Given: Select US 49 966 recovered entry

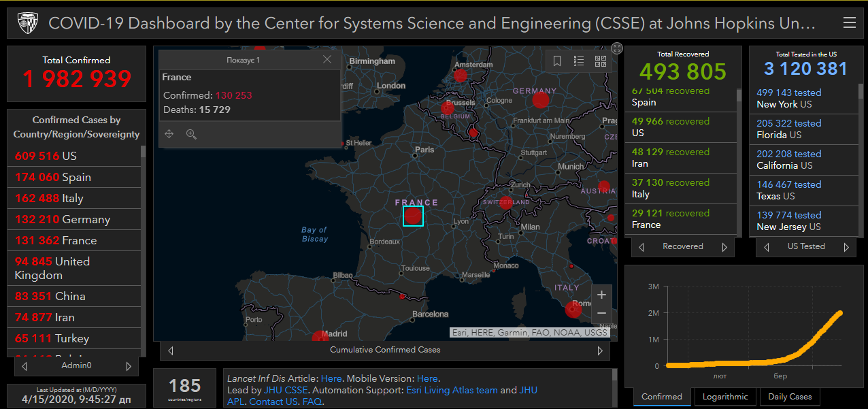Looking at the screenshot, I should point(680,127).
